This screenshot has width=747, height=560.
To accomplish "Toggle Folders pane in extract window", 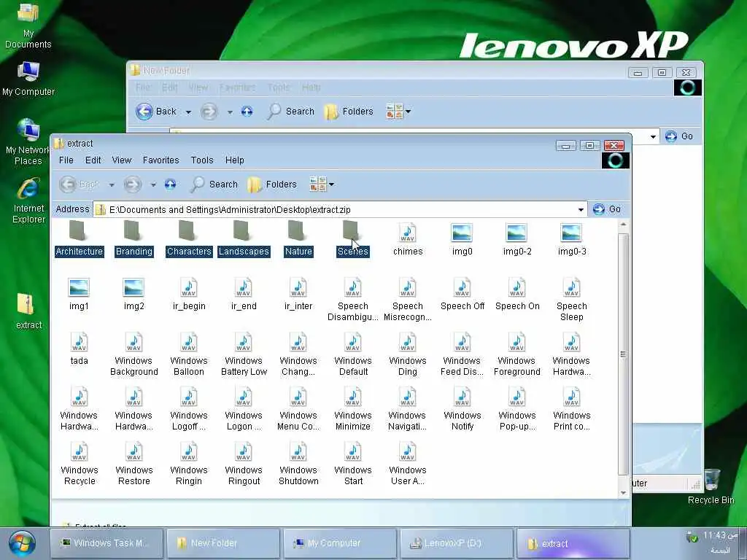I will (x=272, y=184).
